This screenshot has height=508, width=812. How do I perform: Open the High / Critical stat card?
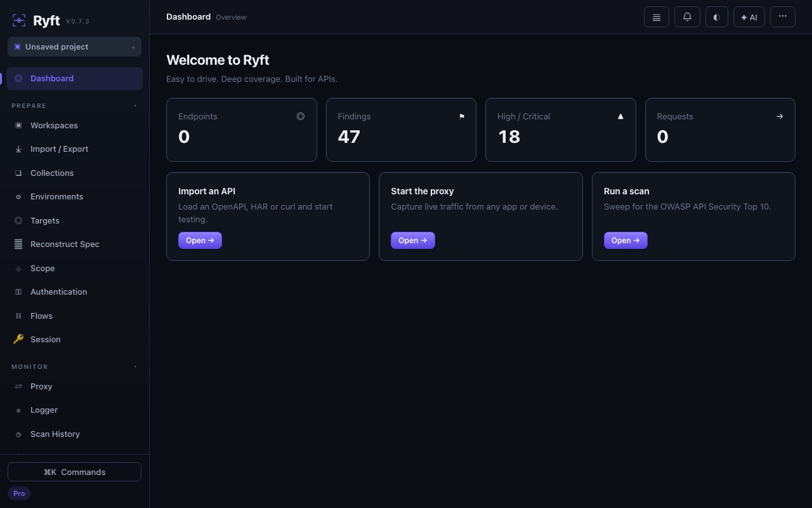(561, 130)
